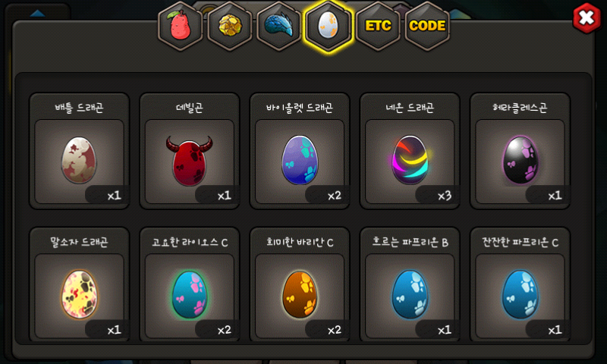The width and height of the screenshot is (607, 364).
Task: Switch to the gold nugget tab
Action: 230,26
